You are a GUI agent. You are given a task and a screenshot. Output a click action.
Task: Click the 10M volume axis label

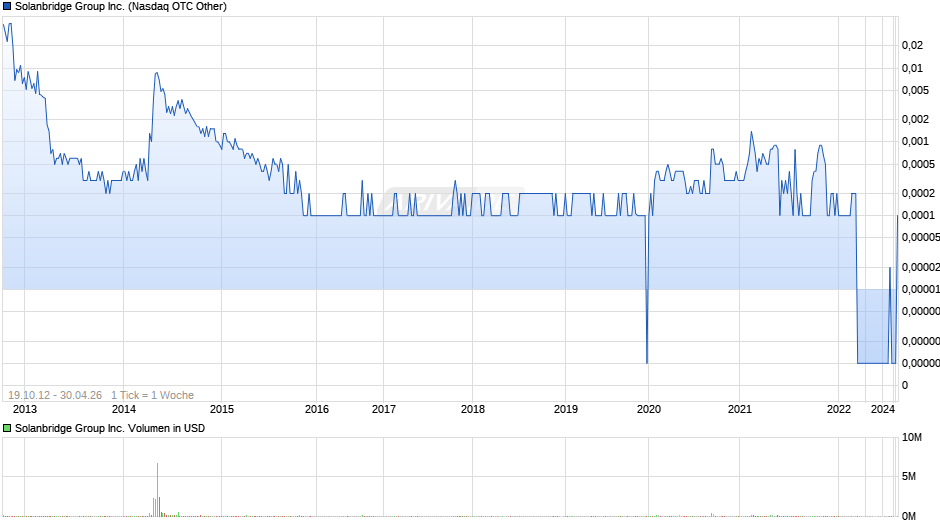click(x=912, y=438)
